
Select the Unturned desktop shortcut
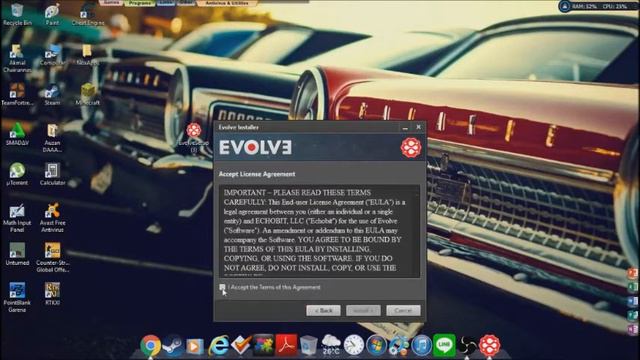(17, 255)
